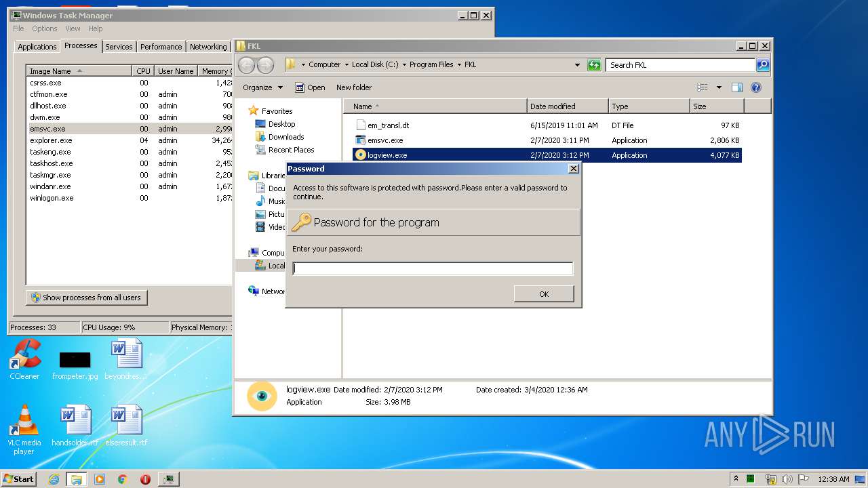Select the em_transl.dt file
The width and height of the screenshot is (868, 488).
(x=388, y=125)
